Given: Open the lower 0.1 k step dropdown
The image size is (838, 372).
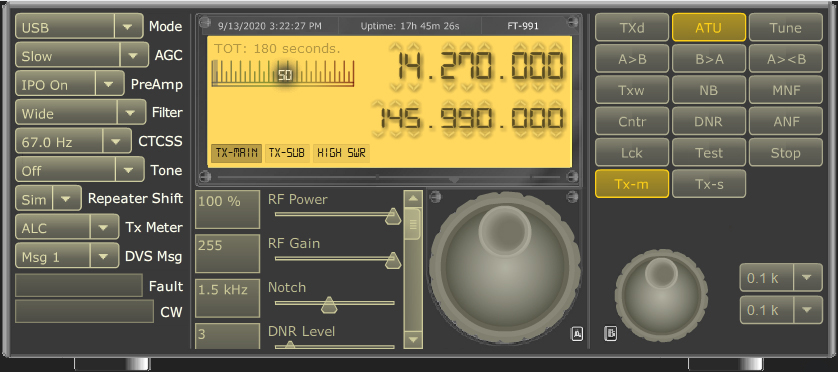Looking at the screenshot, I should [781, 309].
